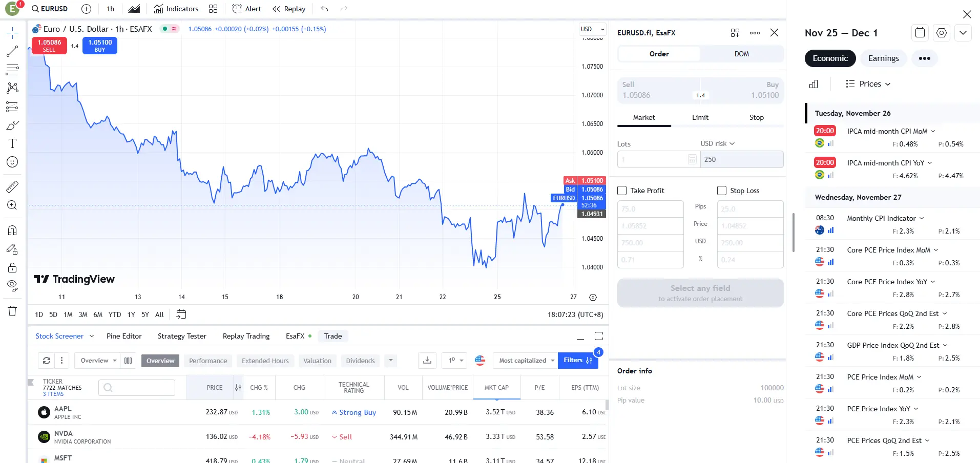Open chart type selector
Image resolution: width=980 pixels, height=463 pixels.
pyautogui.click(x=134, y=9)
